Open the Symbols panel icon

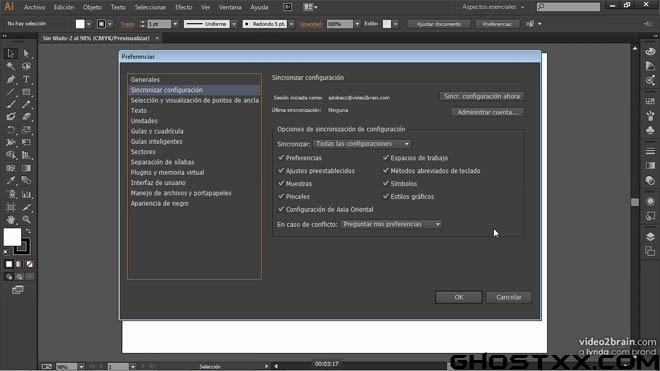pos(650,130)
